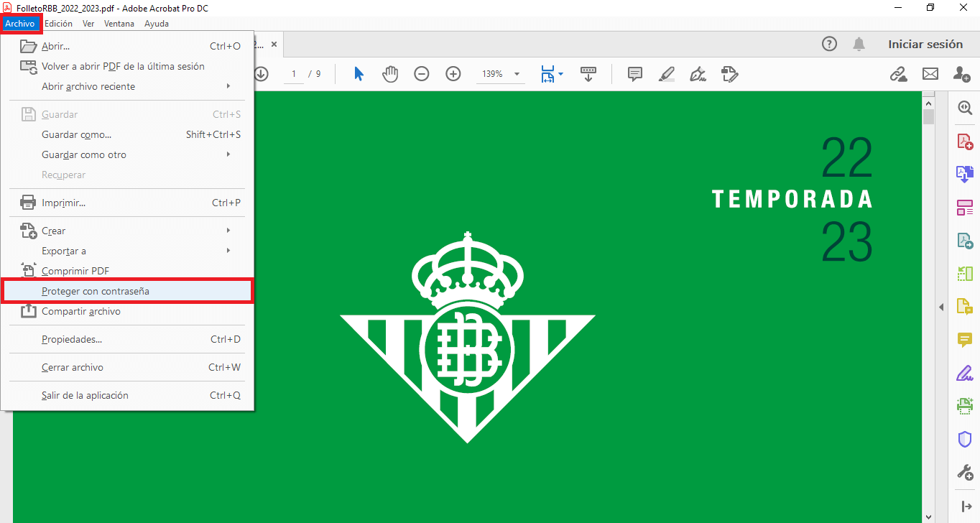Viewport: 980px width, 523px height.
Task: Click the read mode keyboard-arrow icon
Action: (588, 74)
